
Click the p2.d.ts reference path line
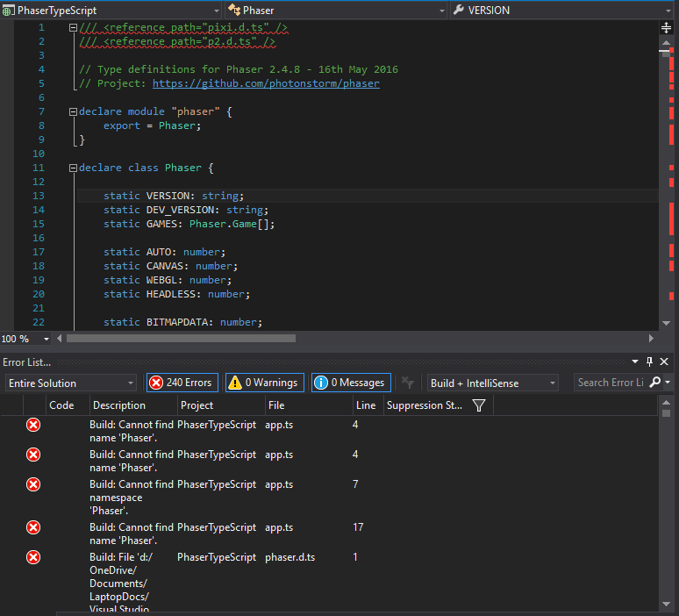pos(177,41)
